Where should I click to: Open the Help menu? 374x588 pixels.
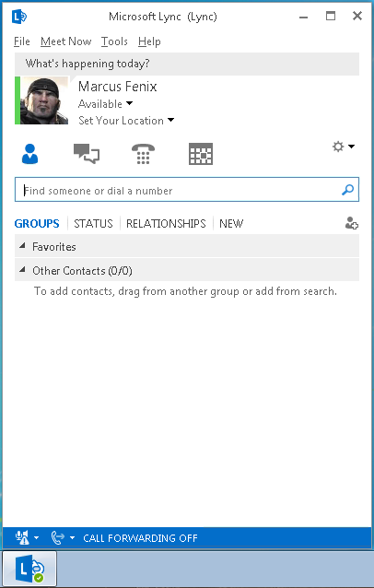(149, 41)
